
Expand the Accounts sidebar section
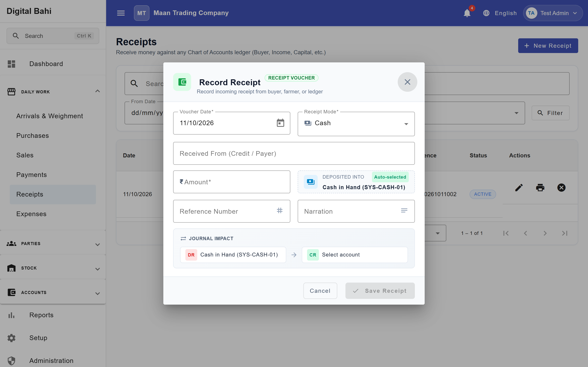(x=53, y=293)
